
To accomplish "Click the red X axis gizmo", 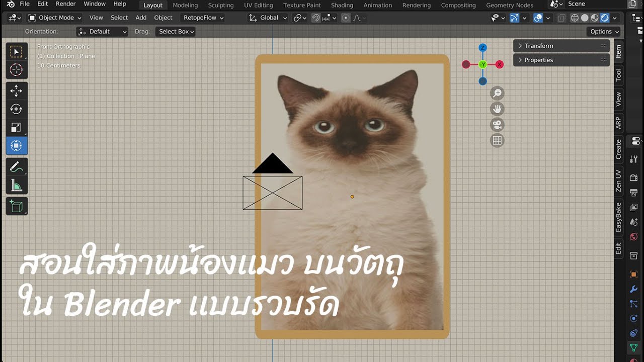I will (500, 64).
